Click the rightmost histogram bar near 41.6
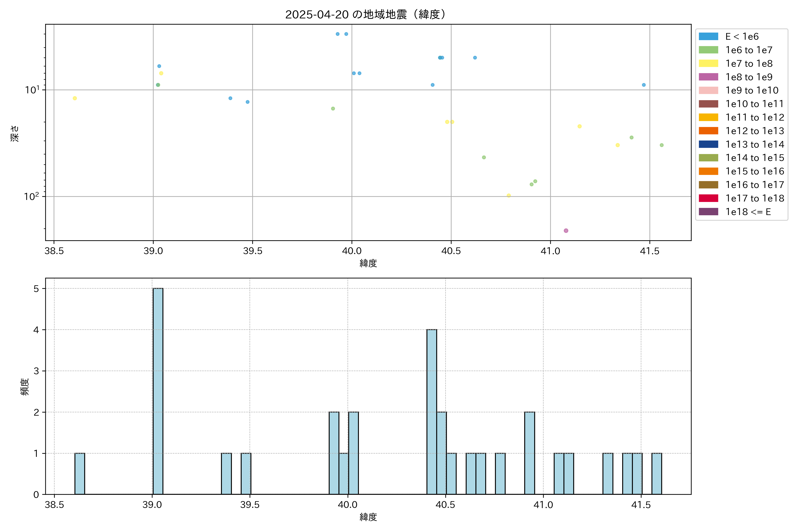 click(x=657, y=474)
